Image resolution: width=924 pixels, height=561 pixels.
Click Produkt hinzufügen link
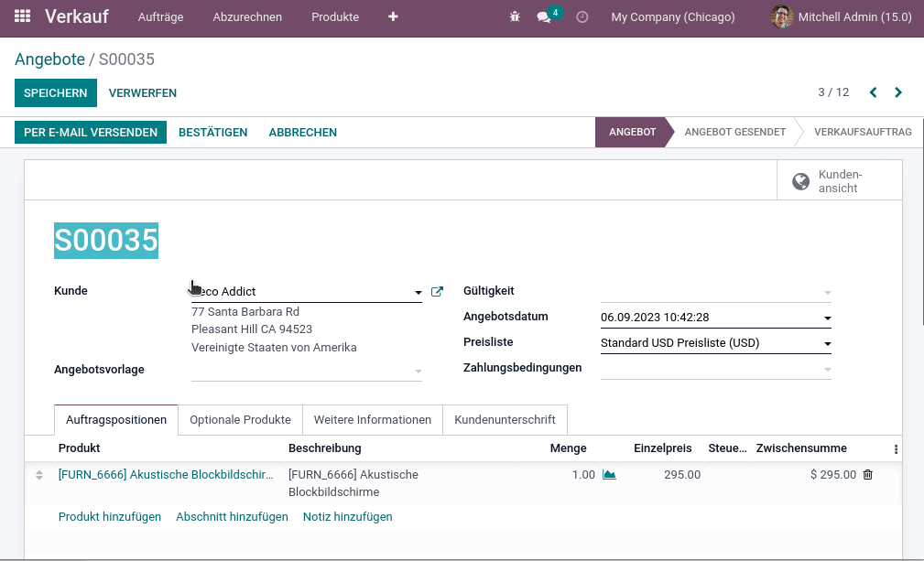(x=110, y=517)
